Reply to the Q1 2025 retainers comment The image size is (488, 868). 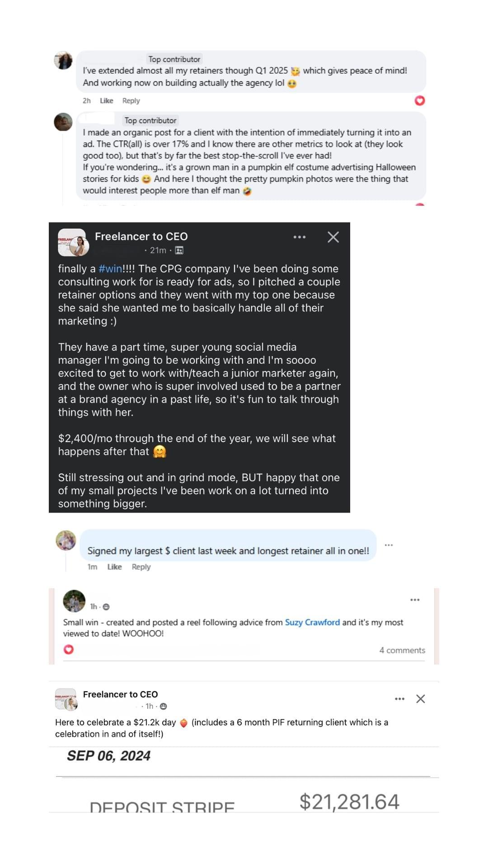[131, 101]
